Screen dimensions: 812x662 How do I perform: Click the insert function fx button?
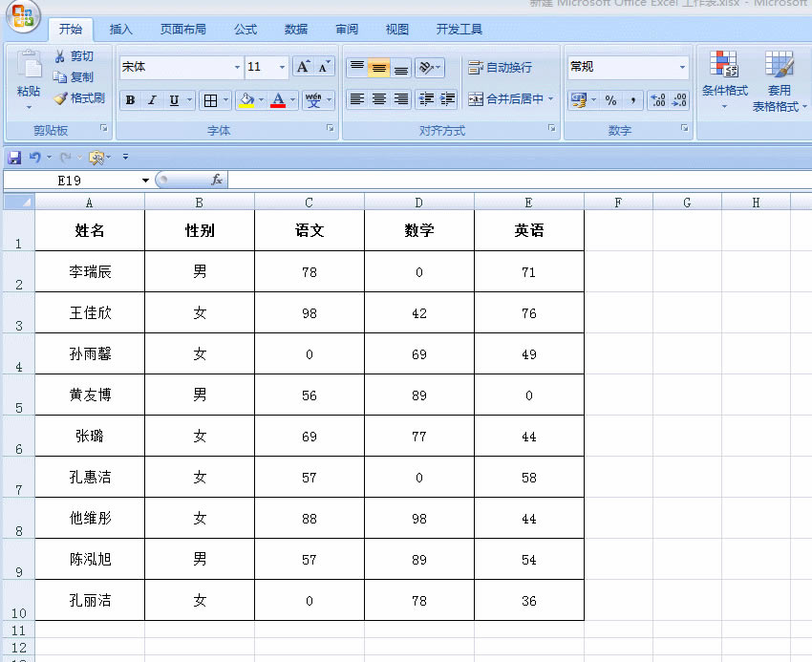217,180
